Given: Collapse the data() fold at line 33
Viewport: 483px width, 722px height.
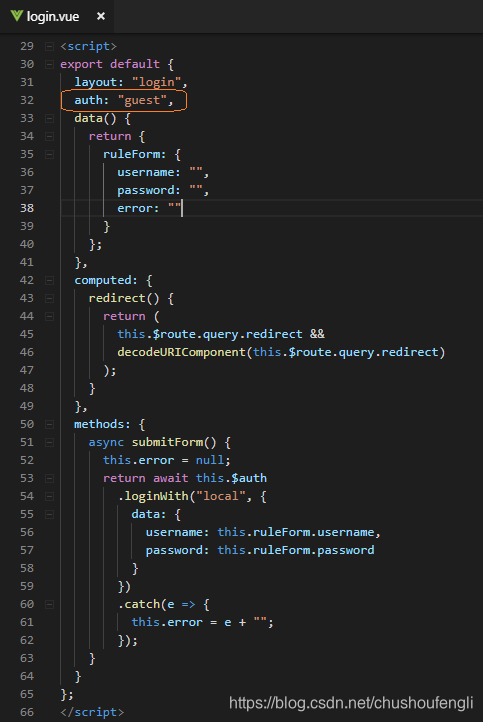Looking at the screenshot, I should [x=49, y=118].
